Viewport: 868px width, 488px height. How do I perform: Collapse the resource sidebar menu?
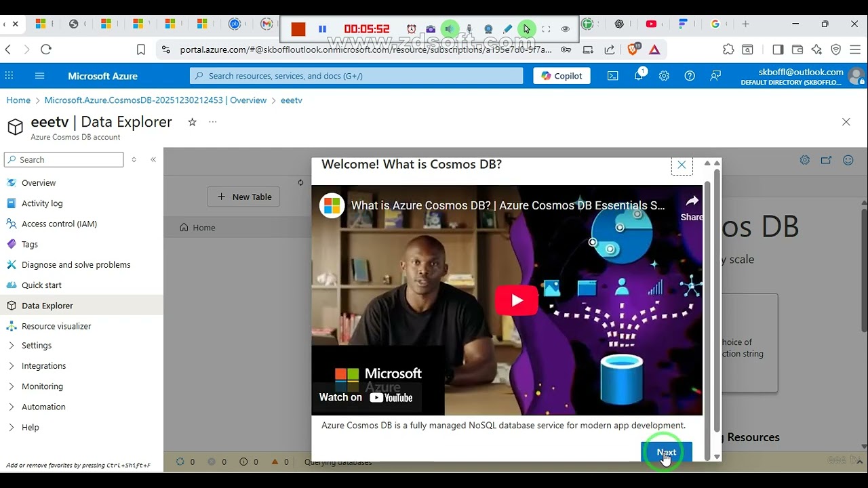153,159
